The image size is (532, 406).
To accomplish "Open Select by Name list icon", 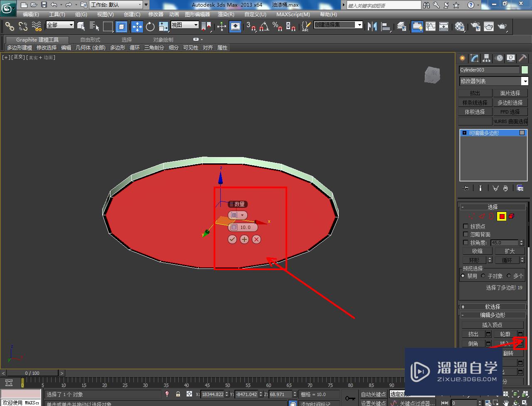I will pyautogui.click(x=94, y=26).
